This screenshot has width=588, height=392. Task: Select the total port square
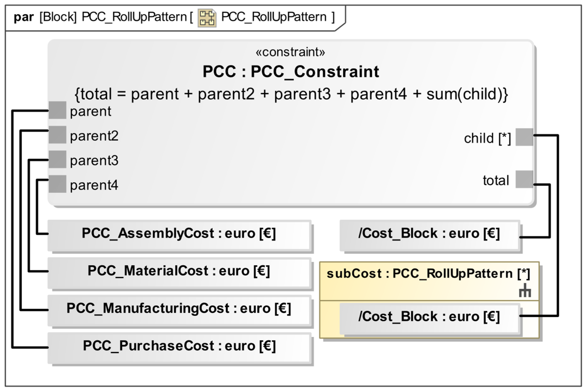pos(524,179)
